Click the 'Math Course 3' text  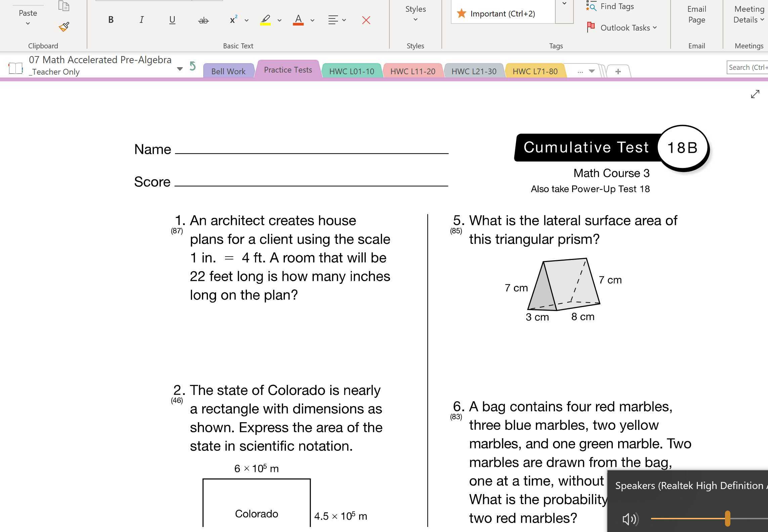[x=611, y=173]
